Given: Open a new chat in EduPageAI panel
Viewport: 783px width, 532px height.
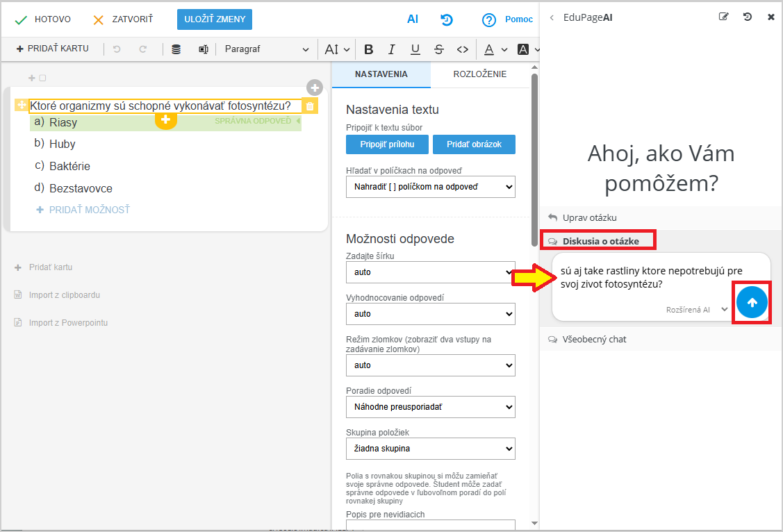Looking at the screenshot, I should [x=724, y=17].
